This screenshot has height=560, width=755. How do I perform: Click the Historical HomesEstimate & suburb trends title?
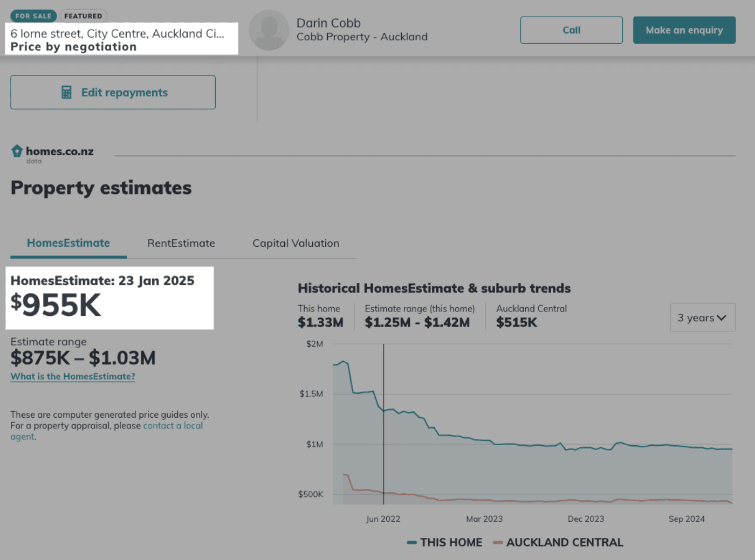[434, 288]
